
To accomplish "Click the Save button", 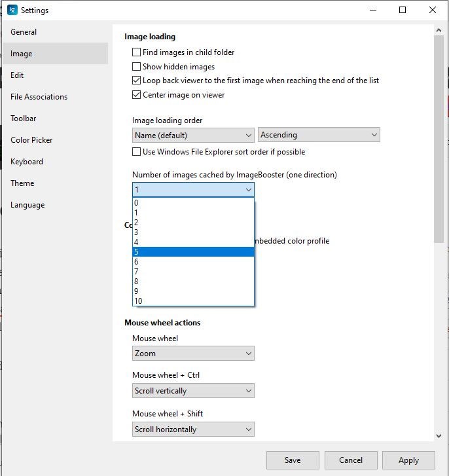I will (x=293, y=460).
